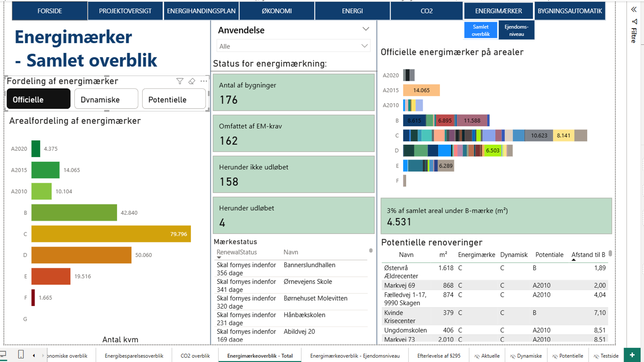The width and height of the screenshot is (644, 362).
Task: Sort by the Afstand til B column
Action: [588, 255]
